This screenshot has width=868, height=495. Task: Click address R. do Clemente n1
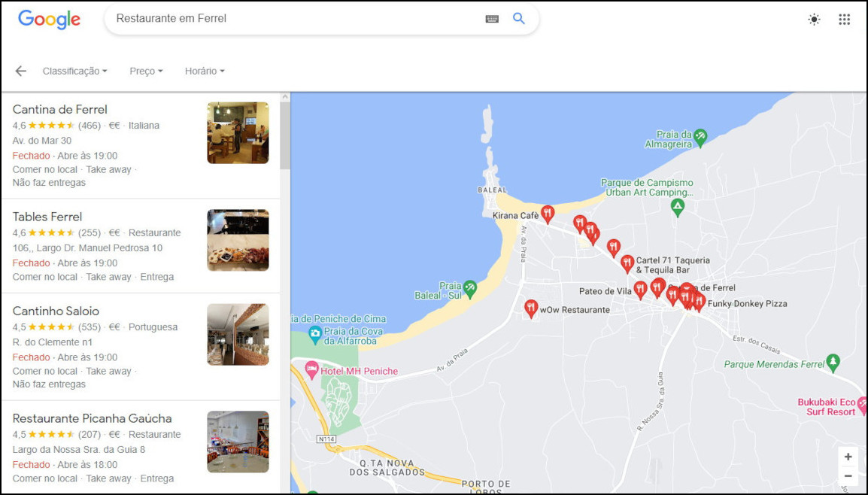point(53,342)
